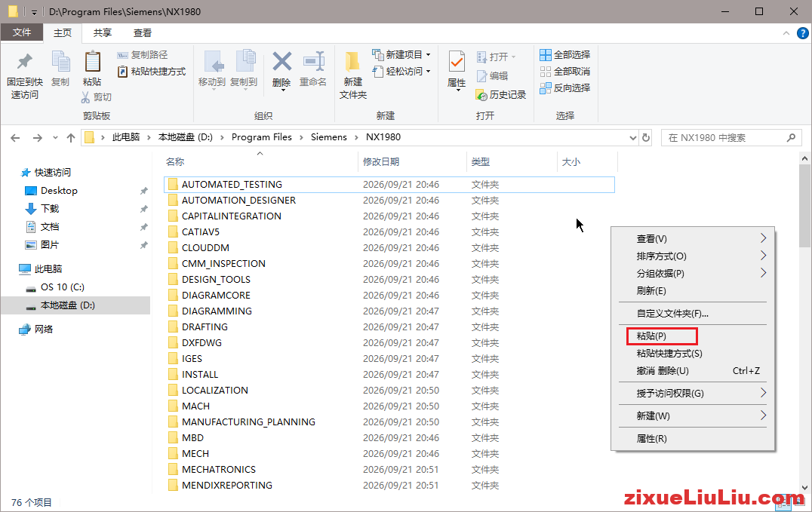Click Program Files in the breadcrumb path
This screenshot has width=812, height=512.
(x=262, y=137)
